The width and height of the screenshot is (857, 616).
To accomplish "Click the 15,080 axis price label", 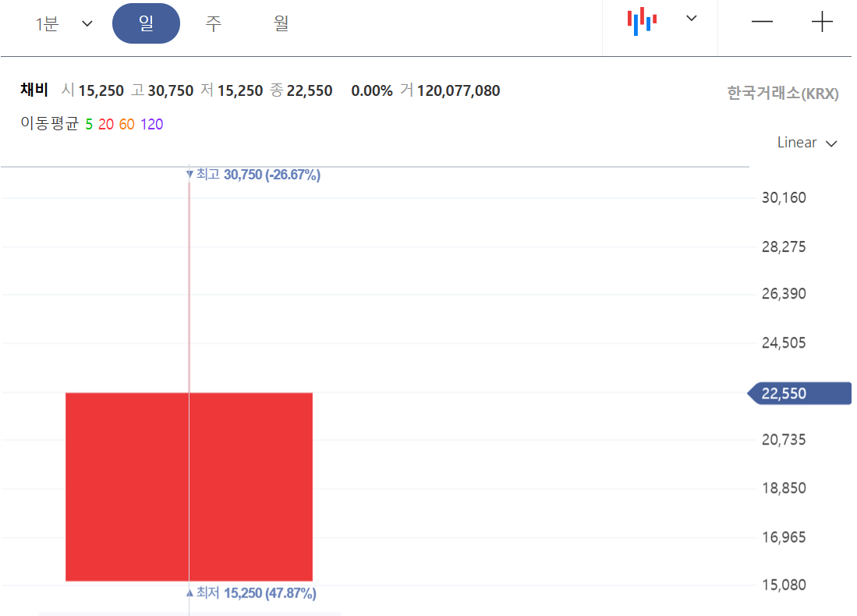I will point(784,586).
